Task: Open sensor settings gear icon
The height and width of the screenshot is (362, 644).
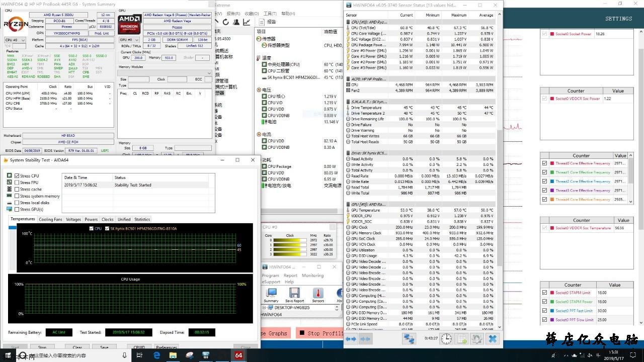Action: coord(476,339)
